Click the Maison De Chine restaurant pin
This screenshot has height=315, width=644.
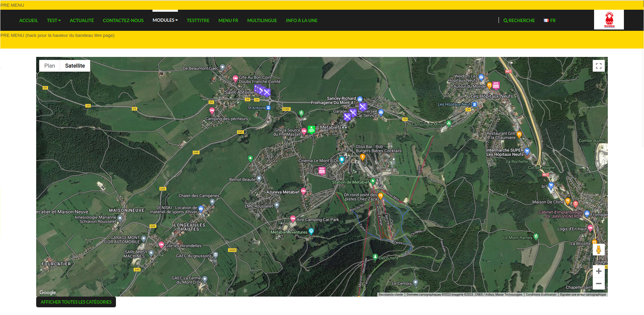pos(568,201)
